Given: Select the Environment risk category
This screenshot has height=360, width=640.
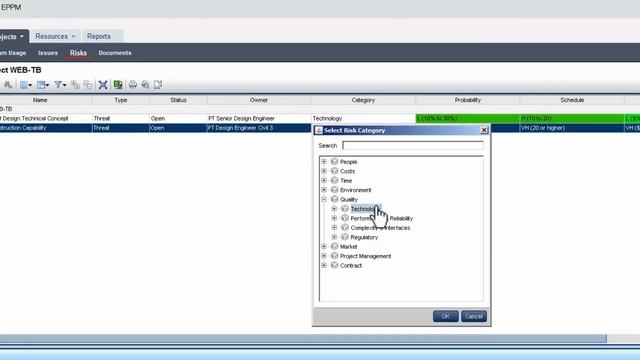Looking at the screenshot, I should point(356,190).
